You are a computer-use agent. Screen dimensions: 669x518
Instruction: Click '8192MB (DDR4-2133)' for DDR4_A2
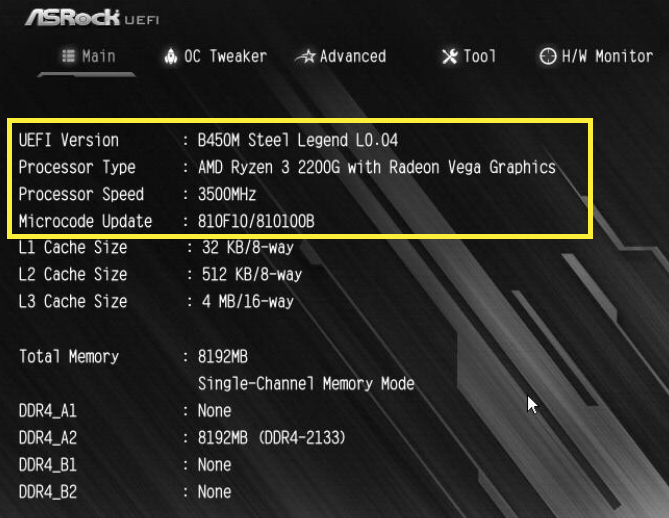[x=271, y=438]
